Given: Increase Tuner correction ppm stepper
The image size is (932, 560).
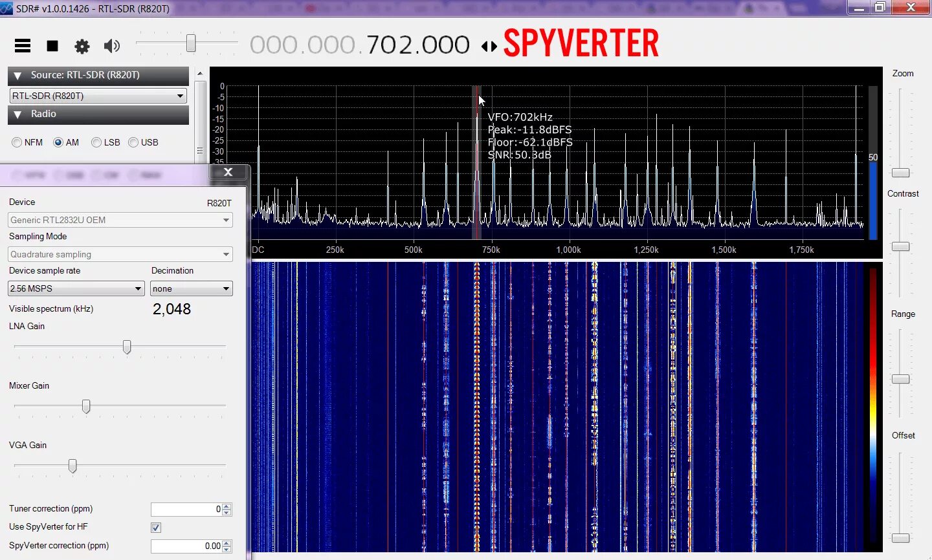Looking at the screenshot, I should pyautogui.click(x=227, y=506).
